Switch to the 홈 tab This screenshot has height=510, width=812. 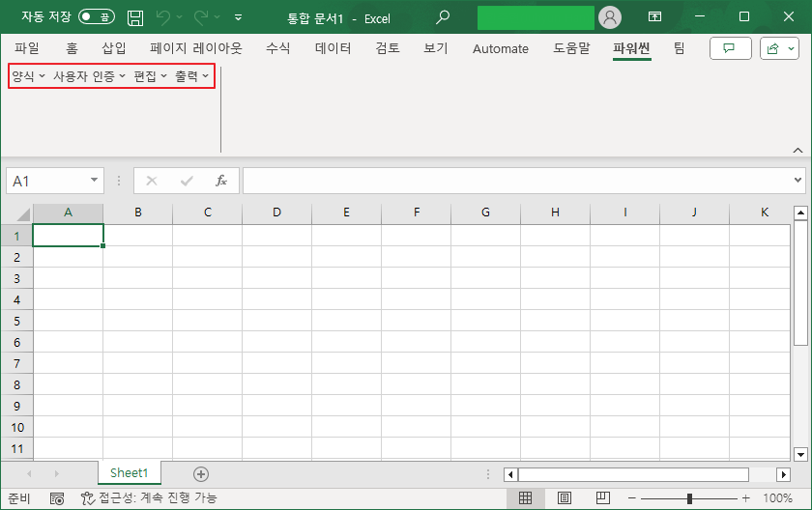(72, 48)
